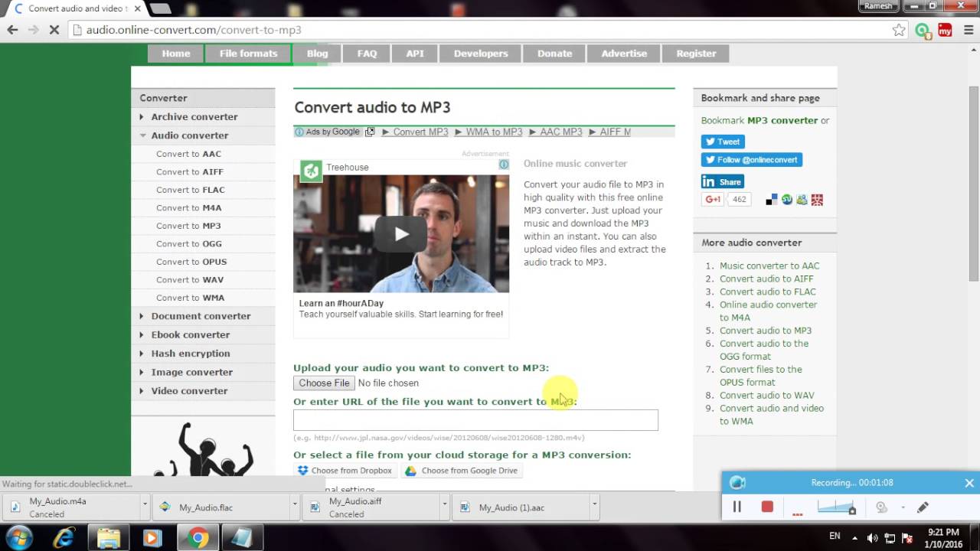Image resolution: width=980 pixels, height=551 pixels.
Task: Click the recorder camera logo icon
Action: click(x=737, y=483)
